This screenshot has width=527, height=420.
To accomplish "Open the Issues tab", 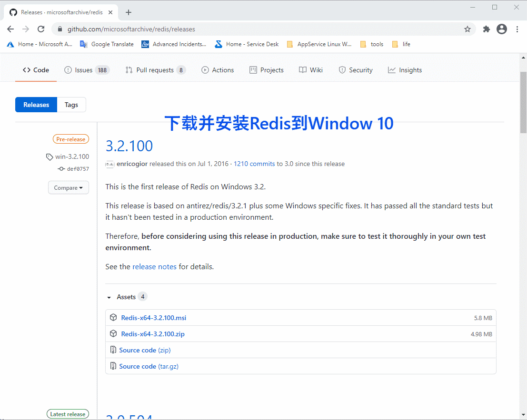I will (87, 70).
